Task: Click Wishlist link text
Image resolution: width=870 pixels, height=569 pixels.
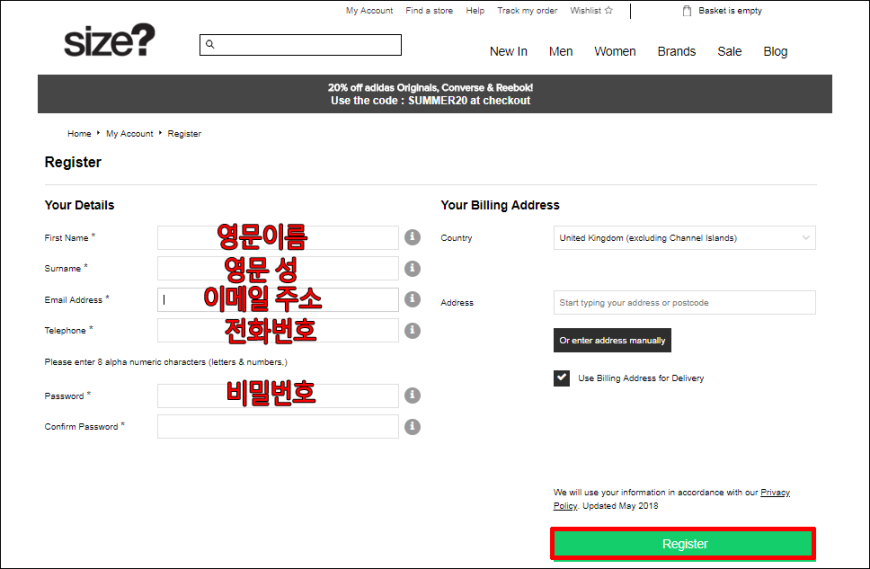Action: [585, 11]
